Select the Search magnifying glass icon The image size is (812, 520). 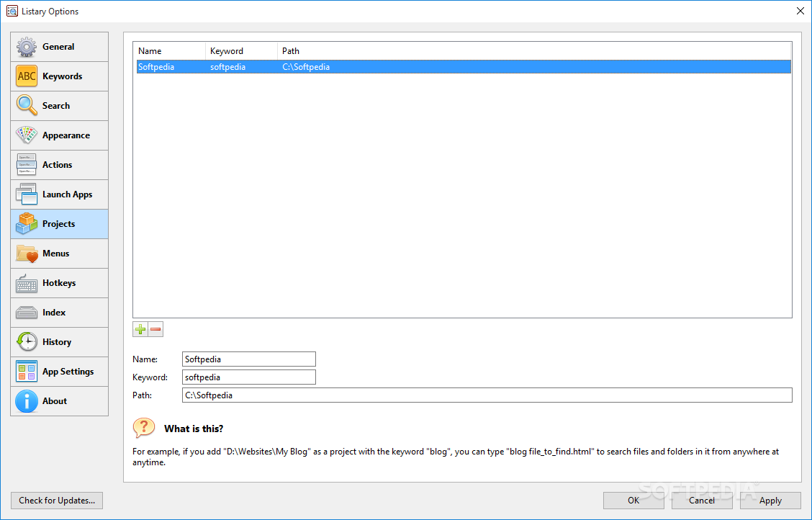(x=27, y=106)
